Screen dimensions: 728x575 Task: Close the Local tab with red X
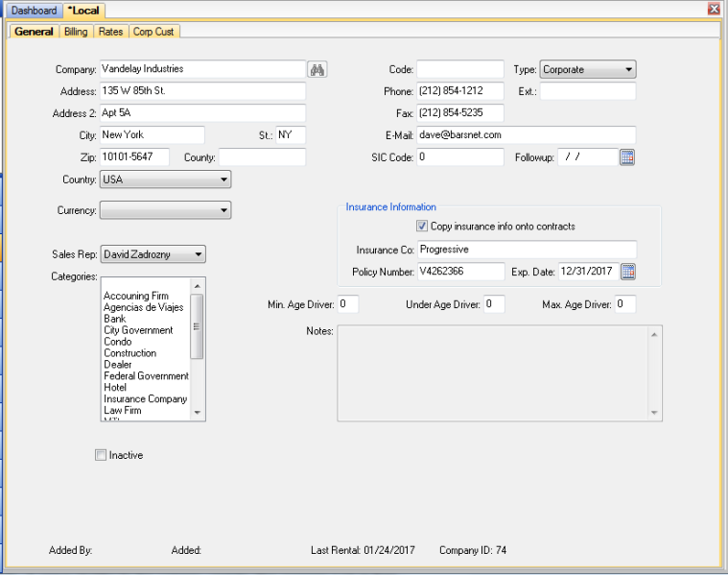click(x=714, y=10)
